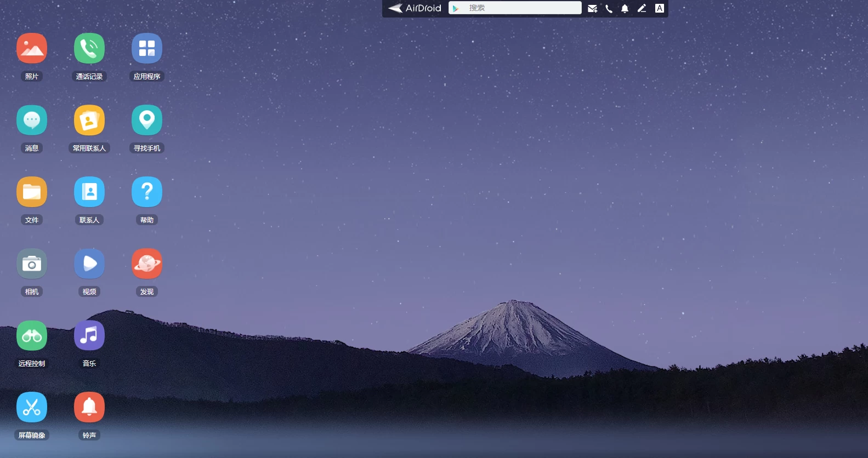Open the 铃声 (Ringtones) bell icon
868x458 pixels.
pyautogui.click(x=89, y=407)
